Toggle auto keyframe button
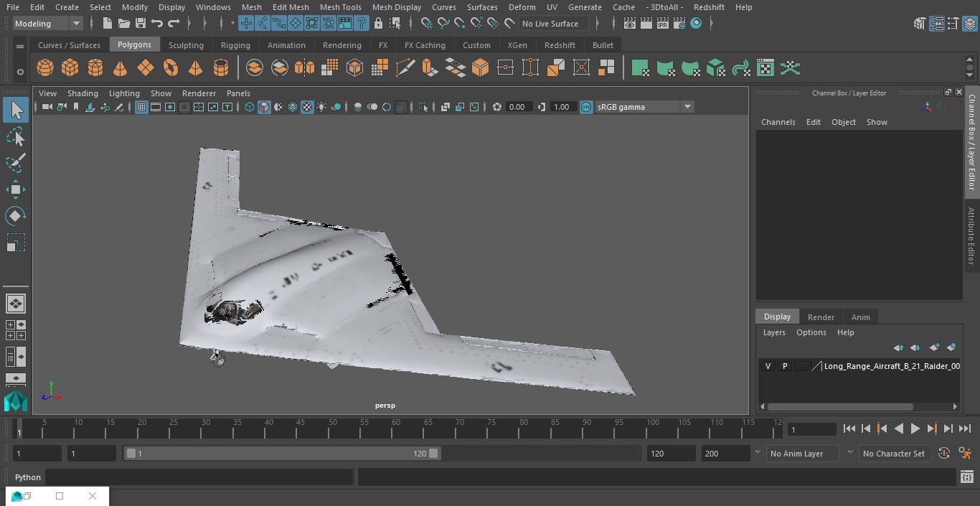This screenshot has width=980, height=506. coord(944,454)
